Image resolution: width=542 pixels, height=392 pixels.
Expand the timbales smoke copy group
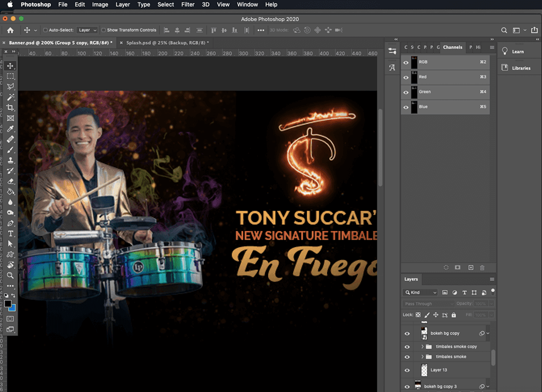pos(423,346)
